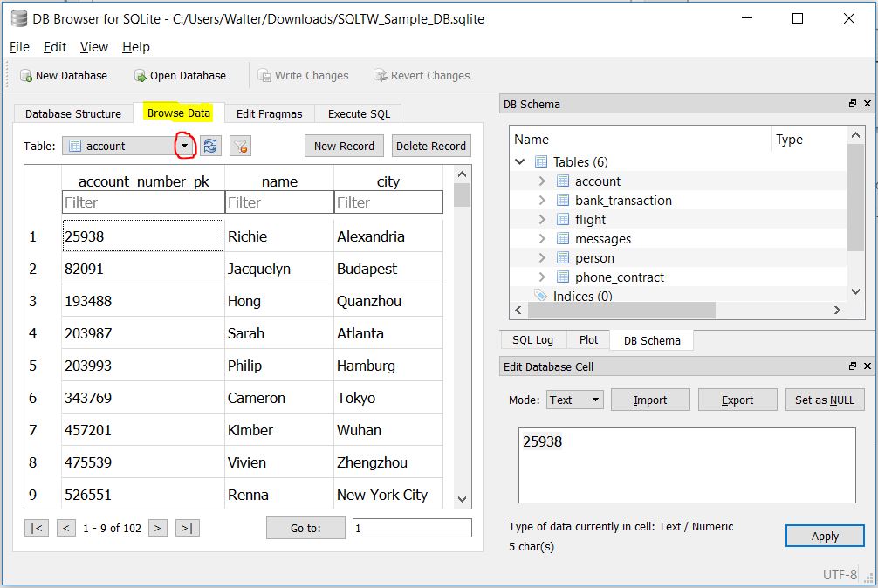Click the New Record button
Screen dimensions: 878x588
pyautogui.click(x=344, y=146)
